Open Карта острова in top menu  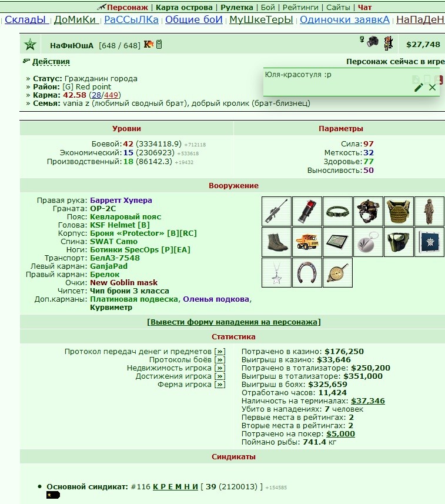[184, 7]
